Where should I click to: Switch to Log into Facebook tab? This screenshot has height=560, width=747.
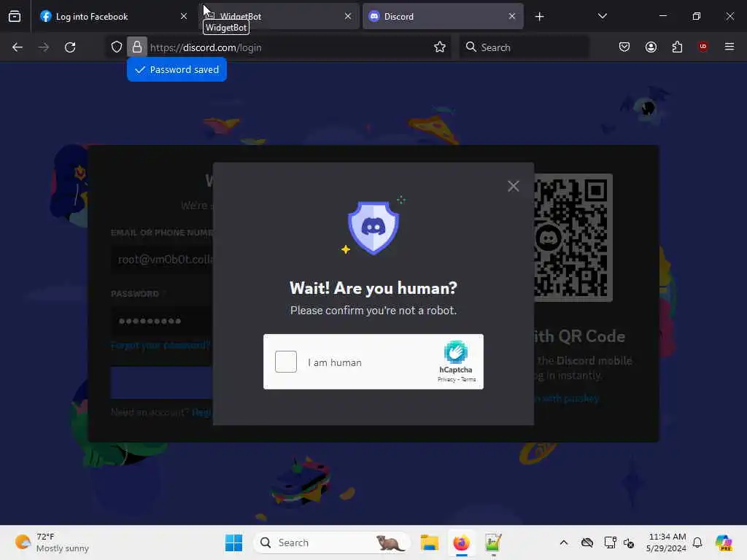112,16
